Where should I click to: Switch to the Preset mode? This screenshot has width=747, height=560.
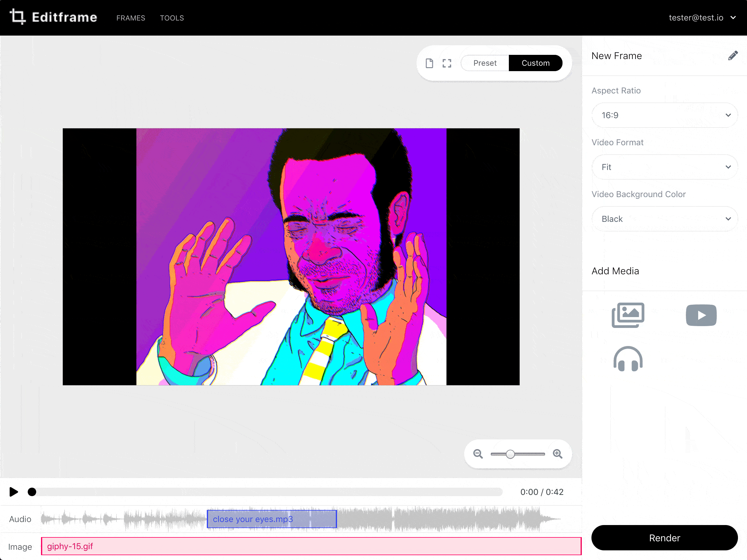[485, 63]
